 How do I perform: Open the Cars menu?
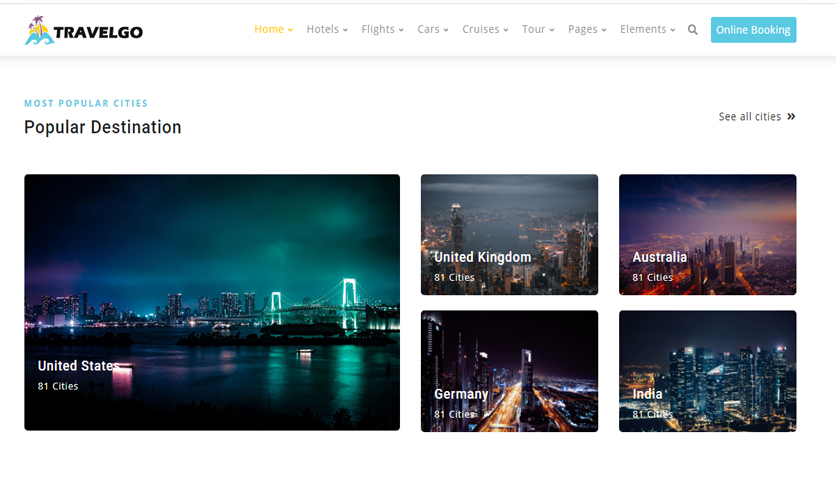432,29
